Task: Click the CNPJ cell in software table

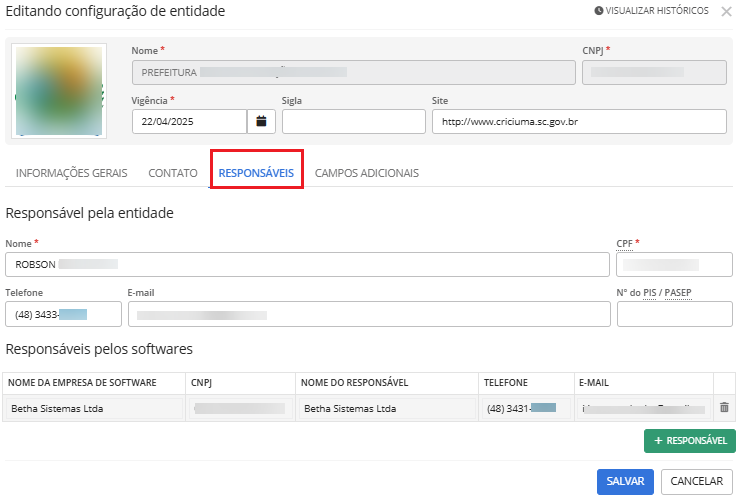Action: tap(240, 408)
